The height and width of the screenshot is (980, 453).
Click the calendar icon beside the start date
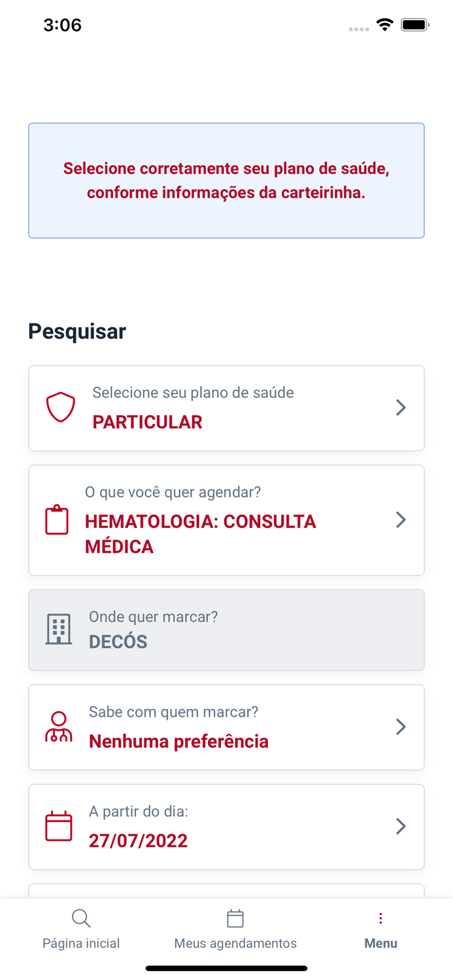pos(58,826)
